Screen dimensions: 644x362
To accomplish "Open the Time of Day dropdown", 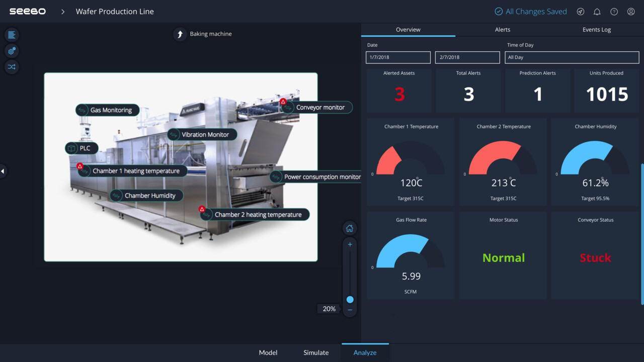I will click(572, 57).
